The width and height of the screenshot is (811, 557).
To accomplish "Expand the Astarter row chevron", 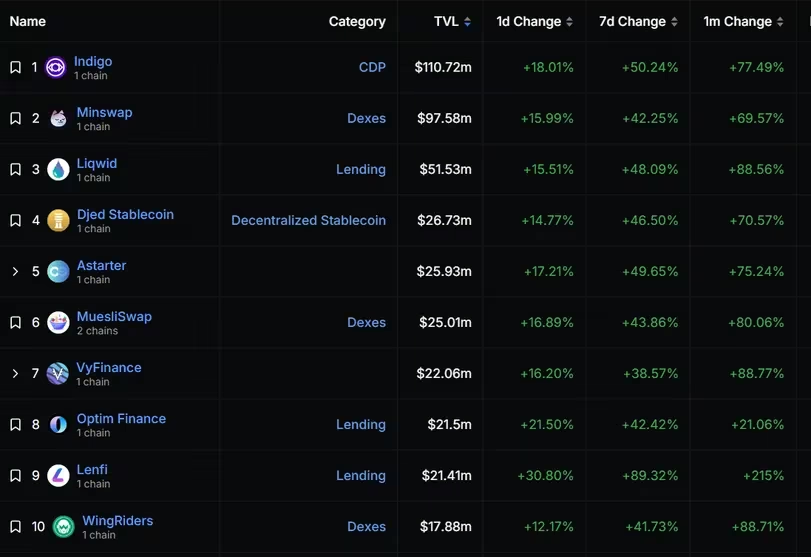I will click(15, 271).
